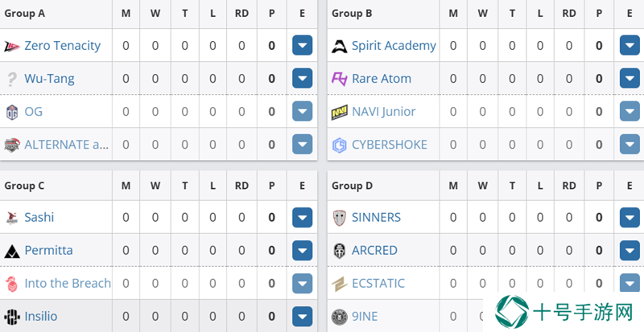Click the Insilio team logo icon
644x332 pixels.
coord(12,317)
